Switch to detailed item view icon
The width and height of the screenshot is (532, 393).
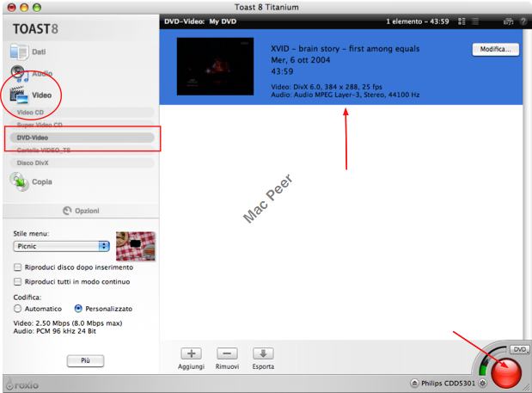coord(462,21)
